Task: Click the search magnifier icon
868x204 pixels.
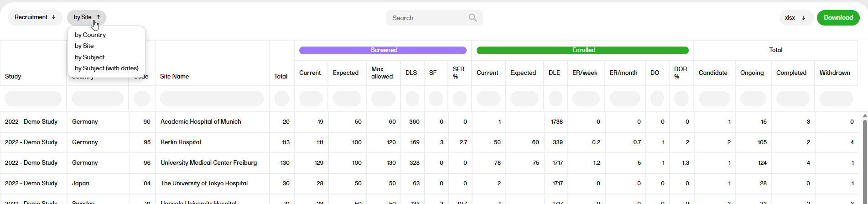Action: [x=473, y=18]
